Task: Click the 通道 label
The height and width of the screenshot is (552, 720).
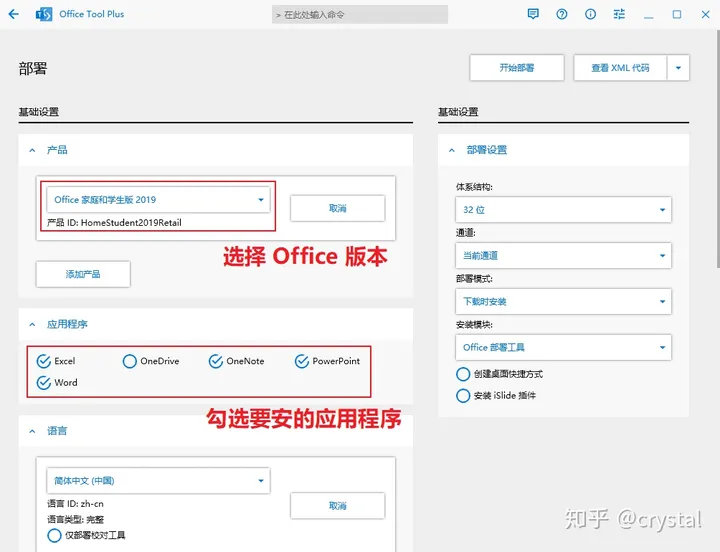Action: (466, 233)
